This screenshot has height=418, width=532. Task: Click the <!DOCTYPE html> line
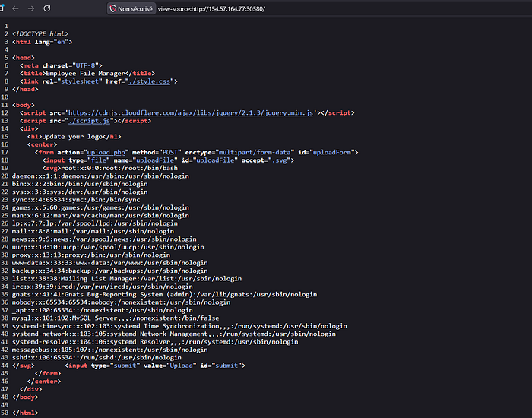(x=40, y=34)
